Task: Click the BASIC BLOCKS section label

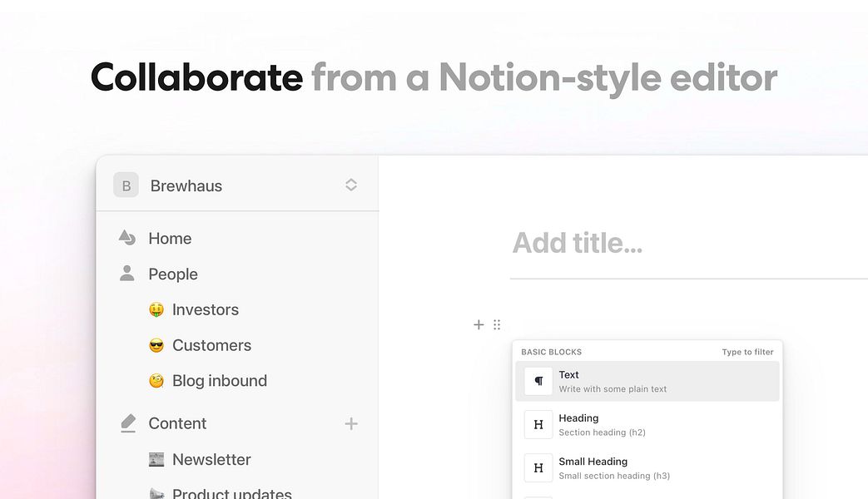Action: [552, 352]
